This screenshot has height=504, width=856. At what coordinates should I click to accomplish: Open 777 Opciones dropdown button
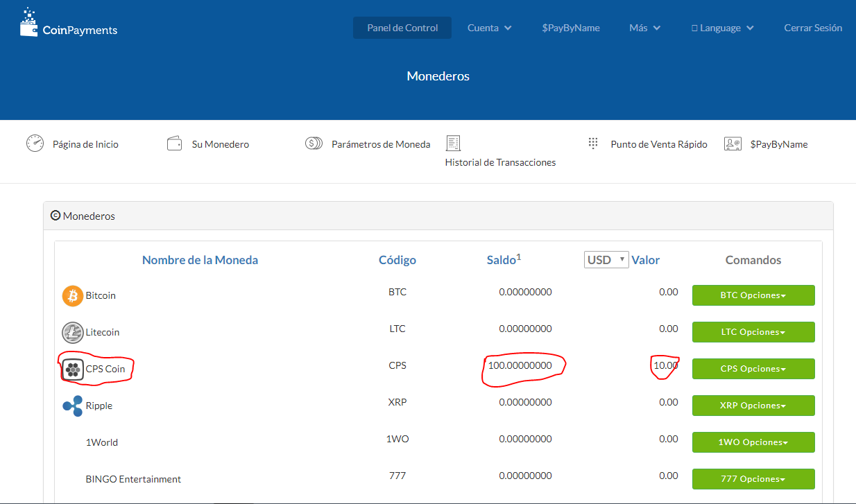[753, 479]
